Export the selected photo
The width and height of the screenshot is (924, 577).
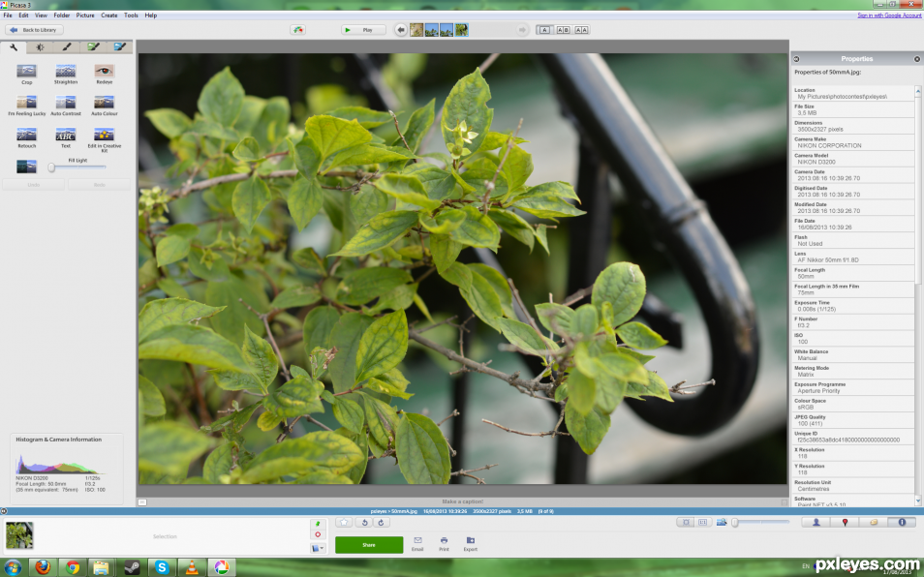[471, 543]
